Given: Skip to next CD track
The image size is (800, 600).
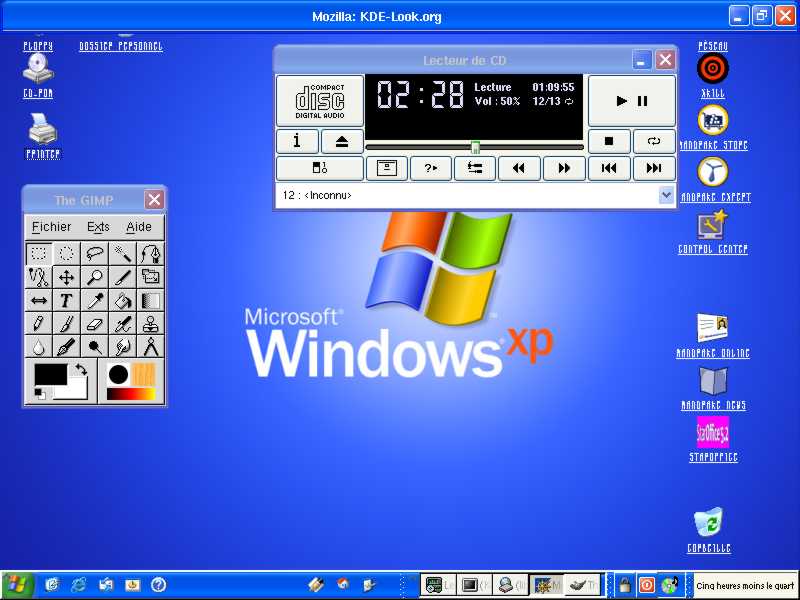Looking at the screenshot, I should [x=654, y=168].
